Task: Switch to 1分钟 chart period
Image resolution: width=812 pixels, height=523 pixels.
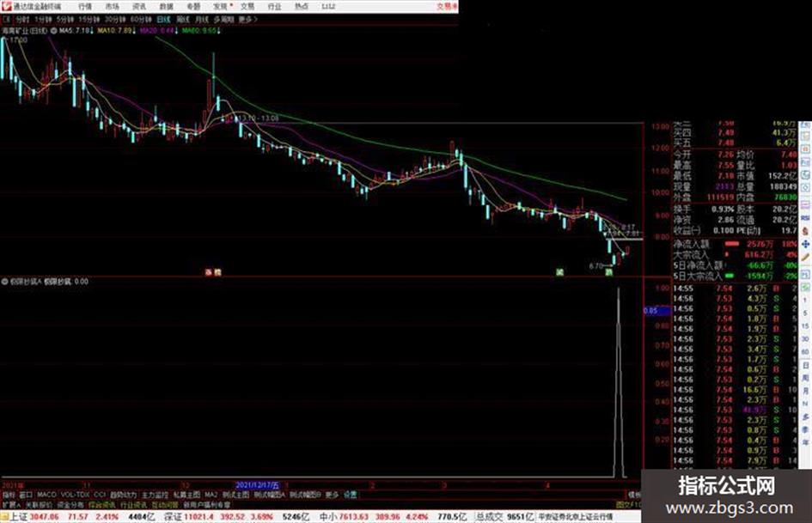Action: click(42, 20)
